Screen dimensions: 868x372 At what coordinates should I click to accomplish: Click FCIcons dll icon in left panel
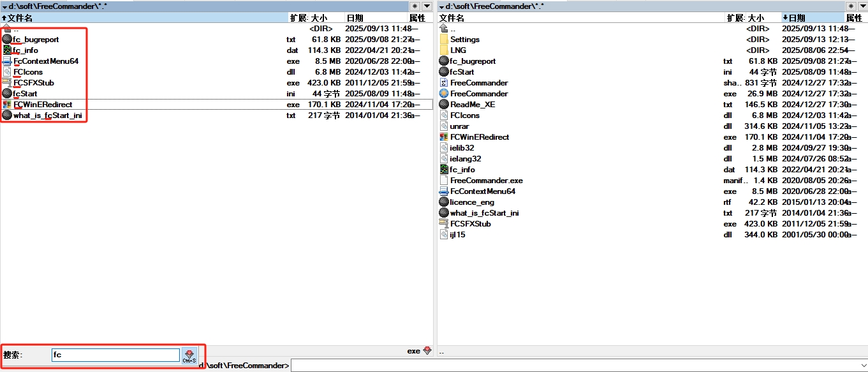tap(7, 72)
